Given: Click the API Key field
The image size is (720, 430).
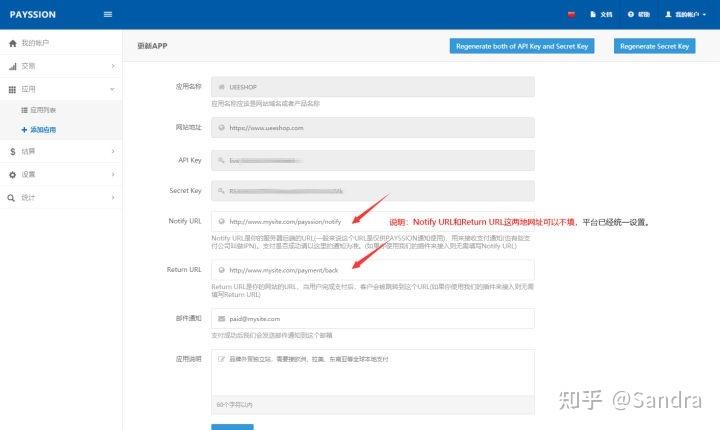Looking at the screenshot, I should coord(373,160).
